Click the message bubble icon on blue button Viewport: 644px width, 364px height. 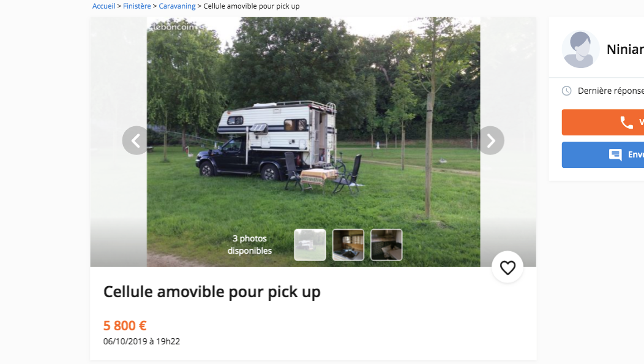(x=615, y=154)
